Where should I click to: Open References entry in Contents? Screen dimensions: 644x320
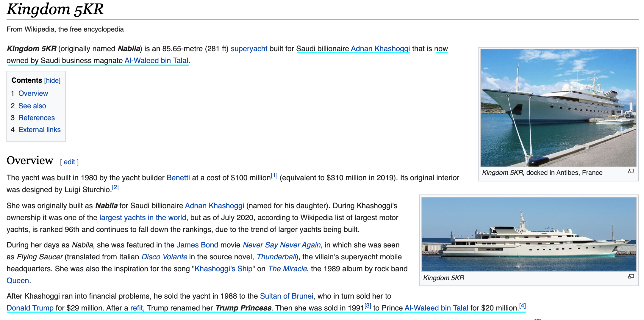point(37,118)
